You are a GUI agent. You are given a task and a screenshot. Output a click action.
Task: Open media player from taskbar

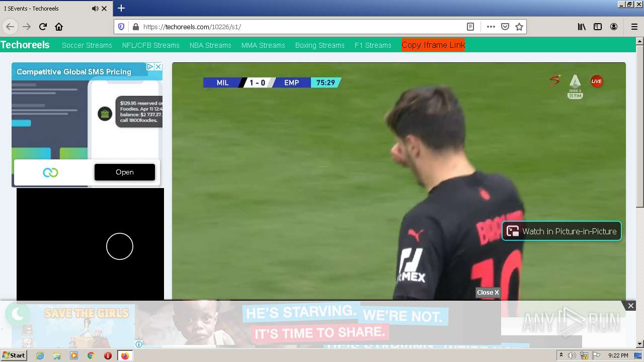[74, 355]
